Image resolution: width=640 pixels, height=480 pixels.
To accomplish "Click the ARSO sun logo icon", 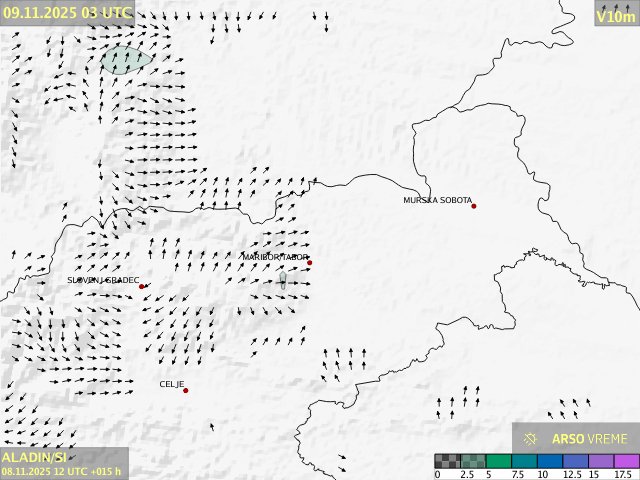I will coord(531,439).
